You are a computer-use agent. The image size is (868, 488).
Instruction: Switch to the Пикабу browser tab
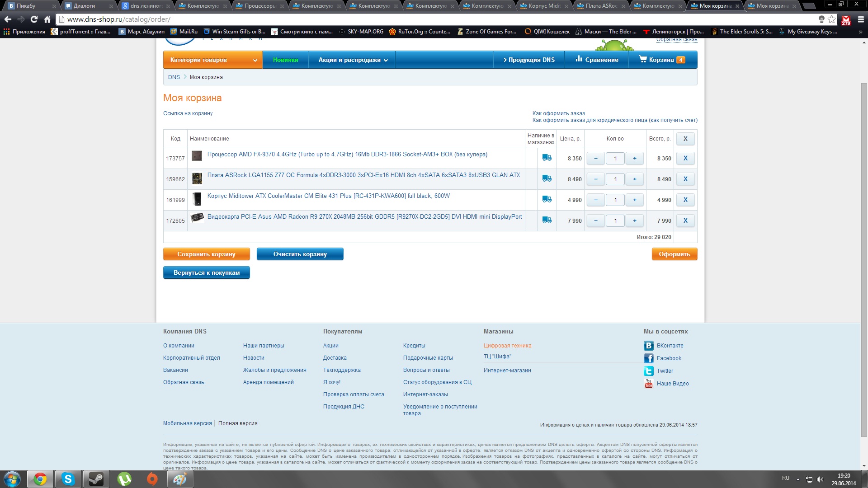tap(26, 6)
